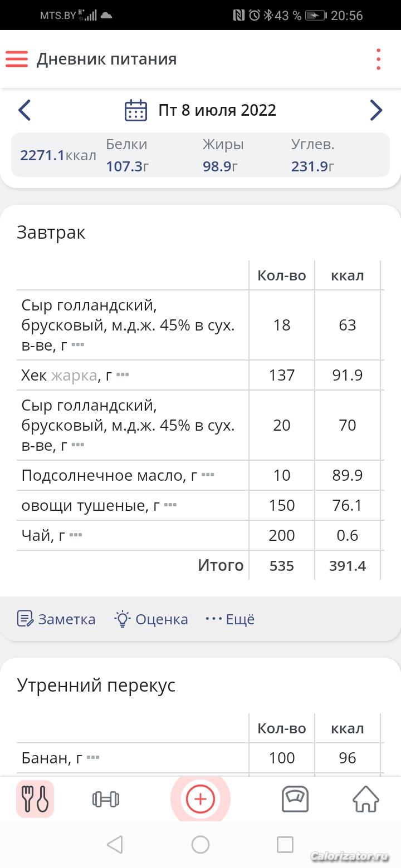Select the овощи тушеные entry

coord(90,505)
